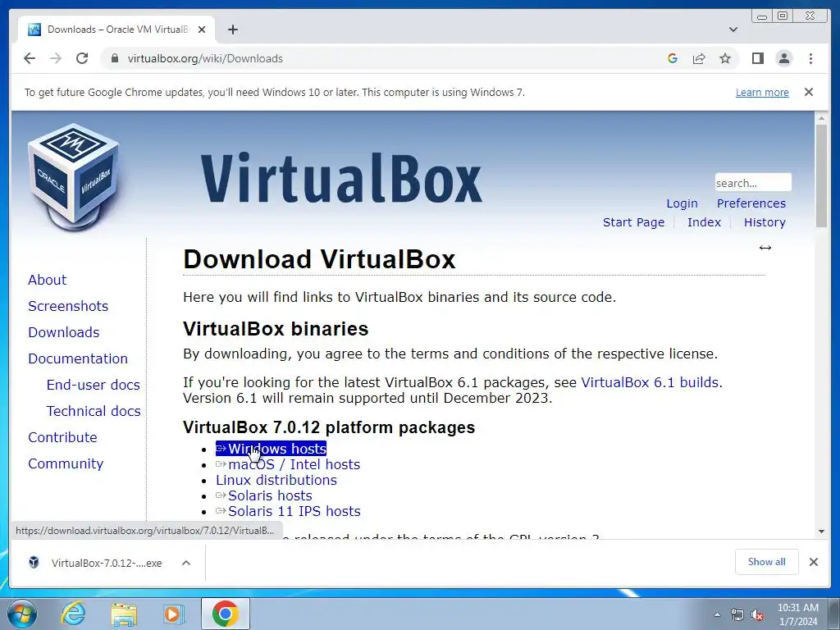
Task: Download the Windows hosts package
Action: point(271,449)
